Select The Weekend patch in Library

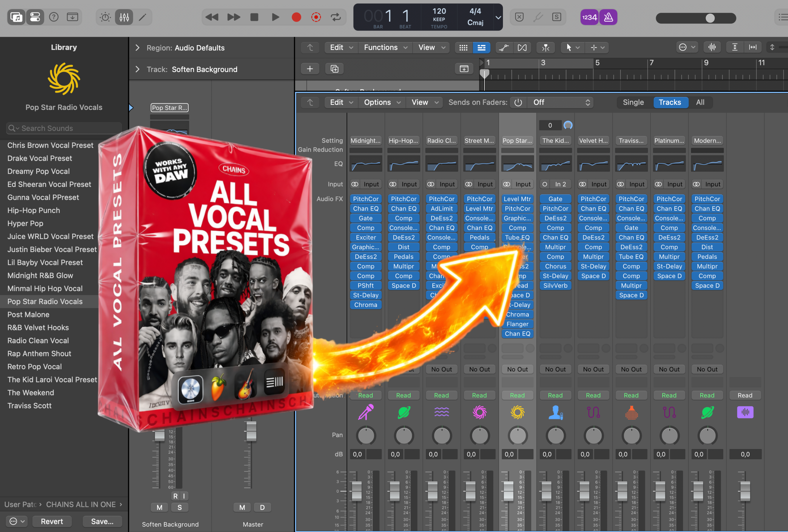point(31,393)
